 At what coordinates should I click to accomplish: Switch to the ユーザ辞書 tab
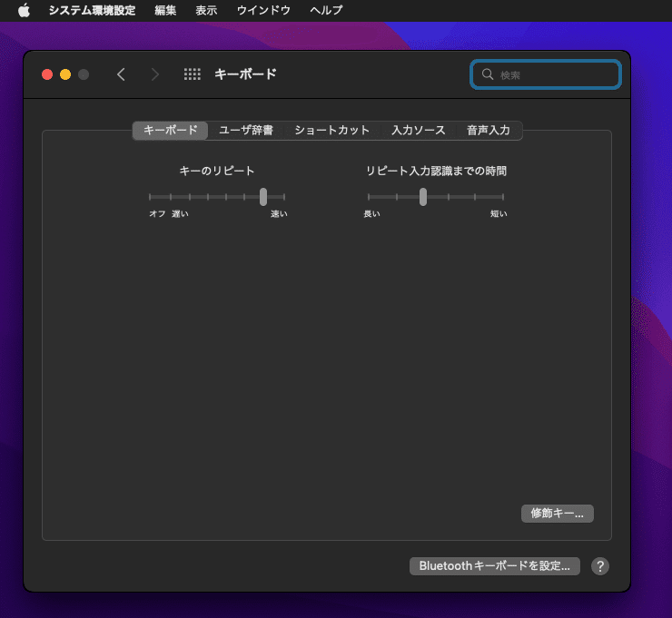pos(246,130)
